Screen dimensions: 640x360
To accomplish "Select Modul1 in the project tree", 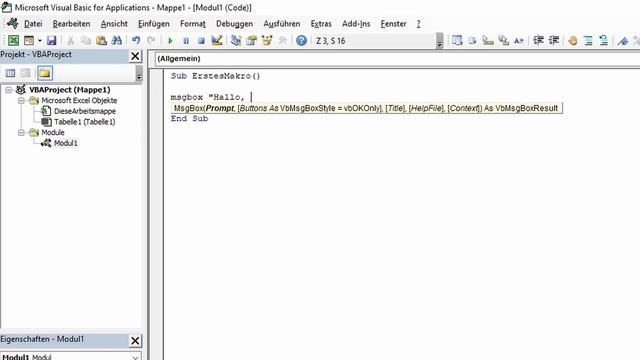I will point(66,143).
